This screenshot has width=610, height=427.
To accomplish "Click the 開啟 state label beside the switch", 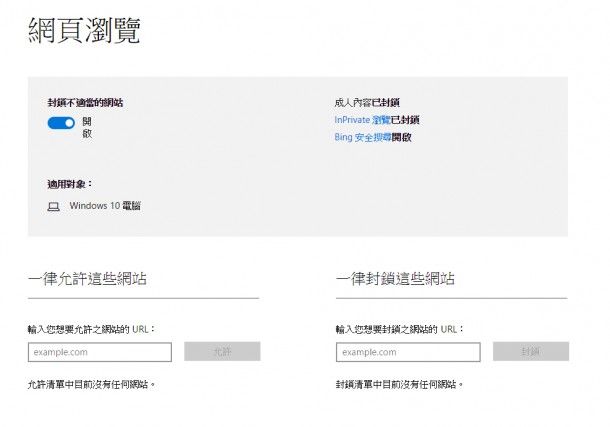I will point(87,127).
